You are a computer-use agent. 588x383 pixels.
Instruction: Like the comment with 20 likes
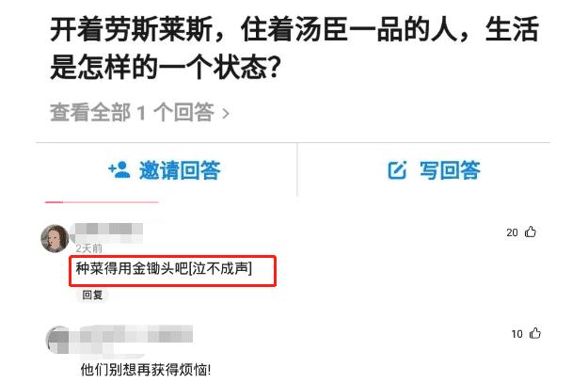531,231
